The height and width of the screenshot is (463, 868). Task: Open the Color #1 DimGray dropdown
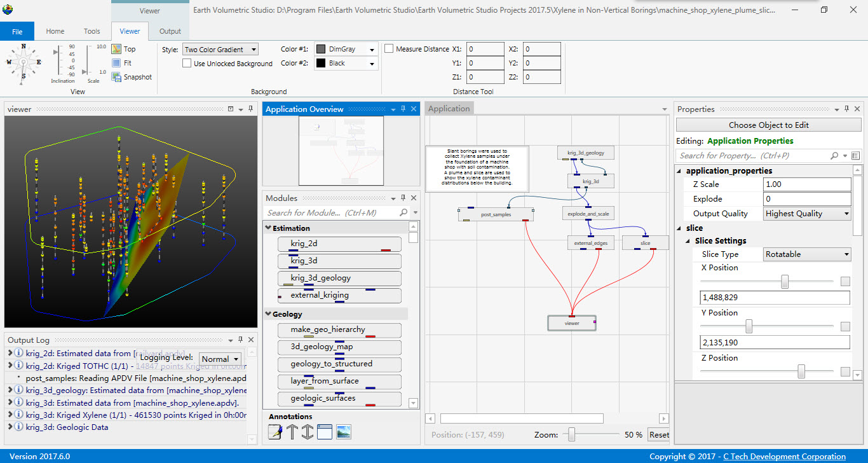point(346,49)
